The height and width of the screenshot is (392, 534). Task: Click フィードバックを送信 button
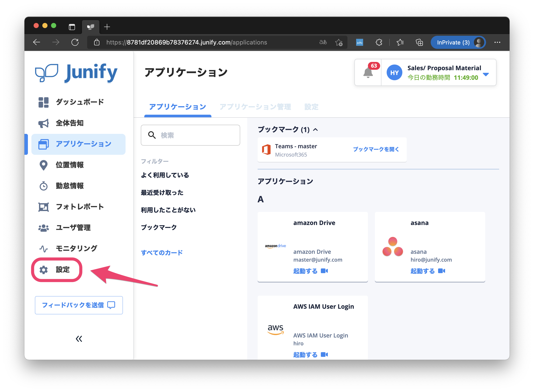(x=79, y=305)
